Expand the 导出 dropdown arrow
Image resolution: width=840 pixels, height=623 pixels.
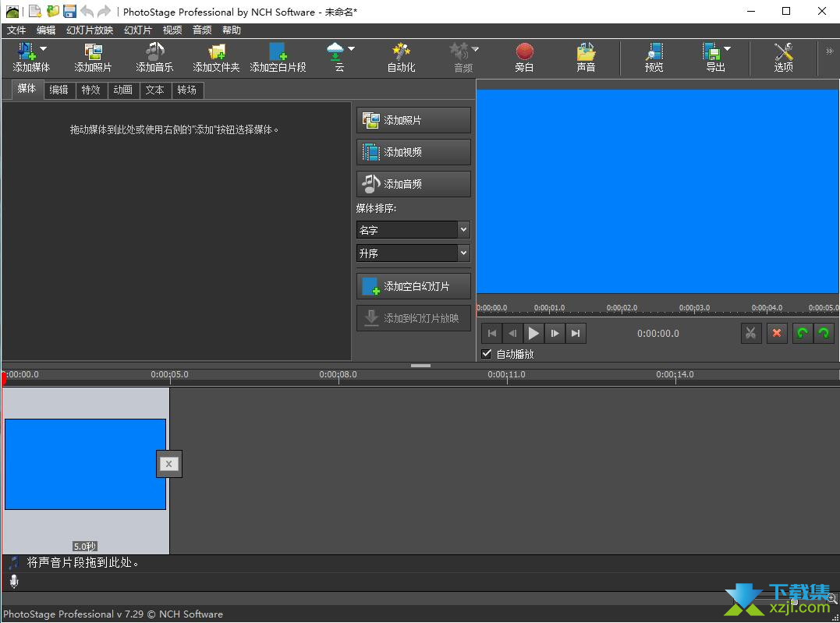click(728, 49)
